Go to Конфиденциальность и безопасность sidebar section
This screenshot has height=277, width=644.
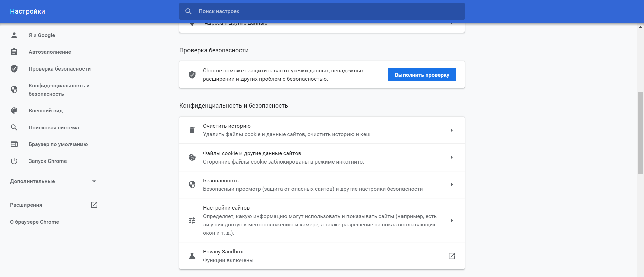click(x=59, y=90)
